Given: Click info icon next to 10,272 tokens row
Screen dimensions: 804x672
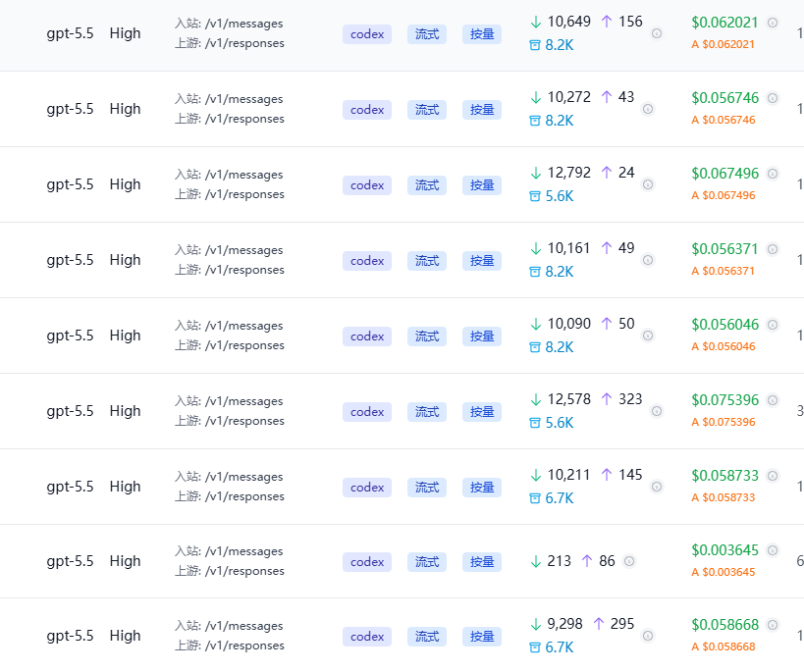Looking at the screenshot, I should point(648,109).
